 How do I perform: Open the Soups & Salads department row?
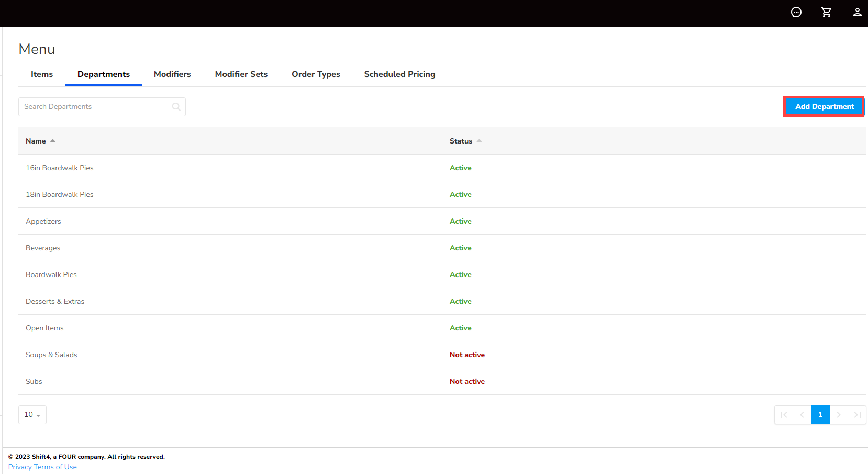51,355
